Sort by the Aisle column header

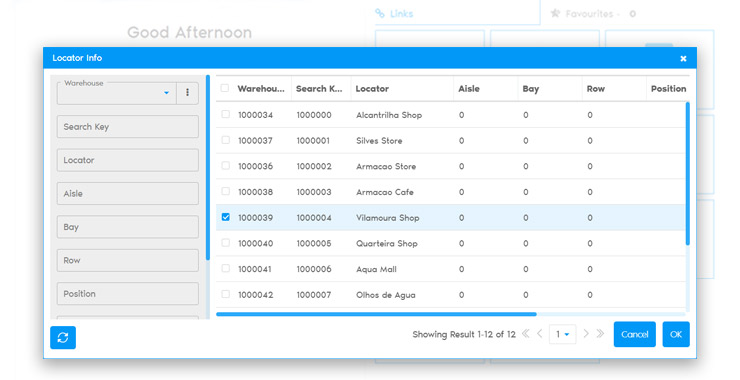coord(469,89)
